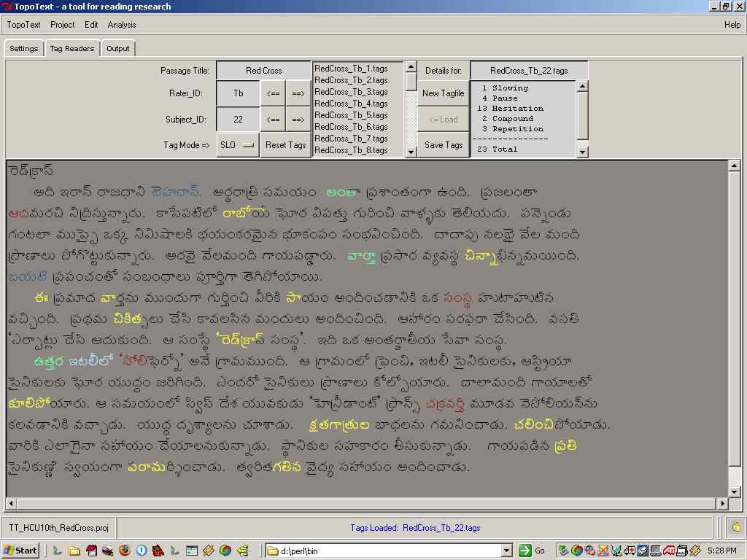Click the tag file list scroll down arrow
This screenshot has height=560, width=747.
pos(411,152)
